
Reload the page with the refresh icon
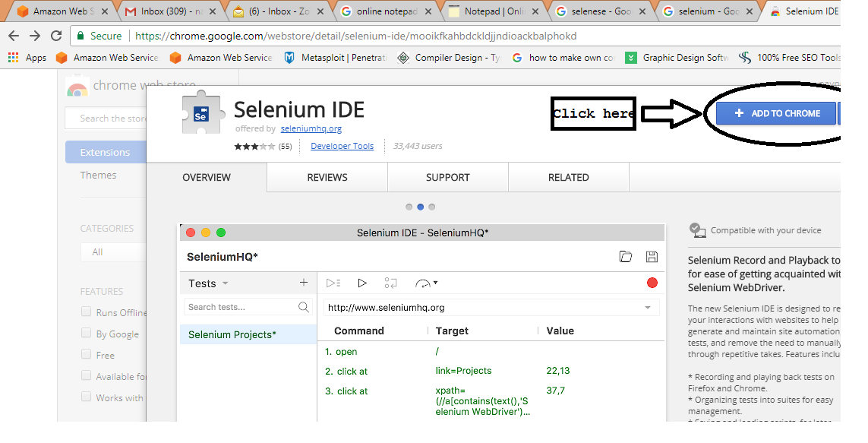56,36
